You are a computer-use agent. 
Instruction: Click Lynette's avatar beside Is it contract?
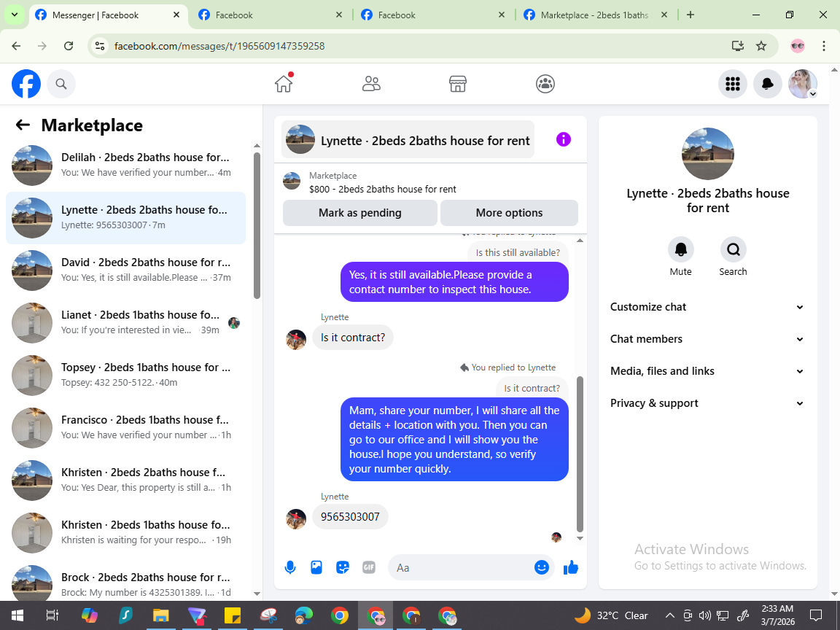[296, 339]
